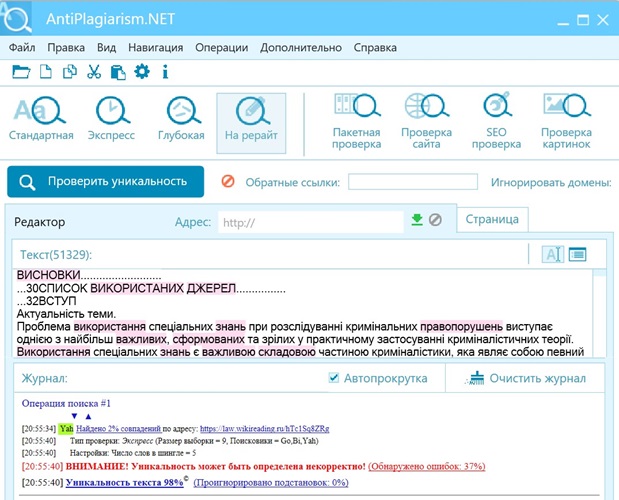Open Проверка картинок tool
Viewport: 619px width, 500px height.
(566, 122)
